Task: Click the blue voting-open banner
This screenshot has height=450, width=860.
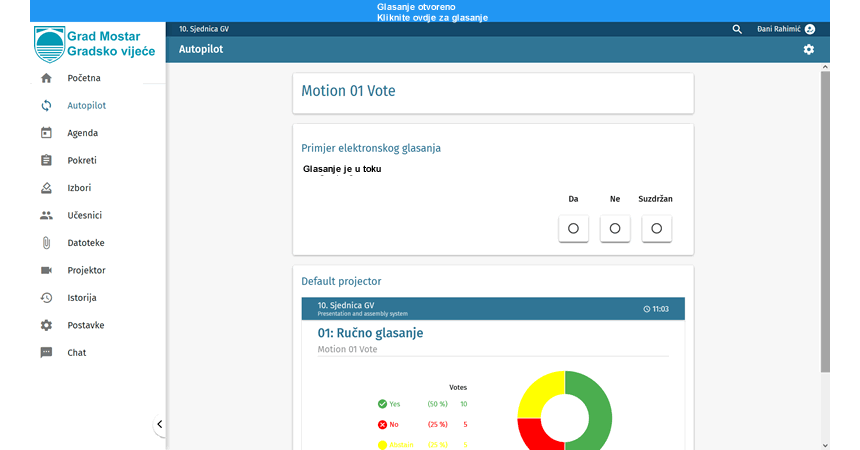Action: click(x=430, y=12)
